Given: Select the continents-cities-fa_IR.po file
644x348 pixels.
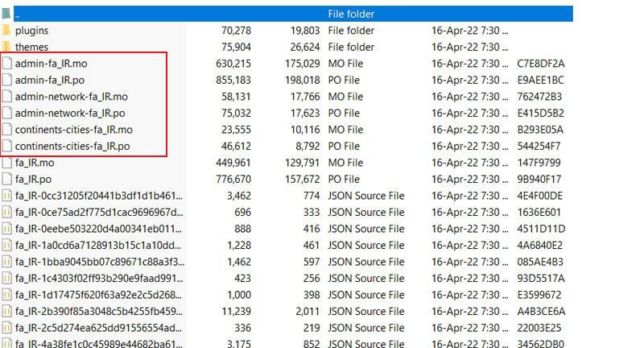Looking at the screenshot, I should pos(72,146).
